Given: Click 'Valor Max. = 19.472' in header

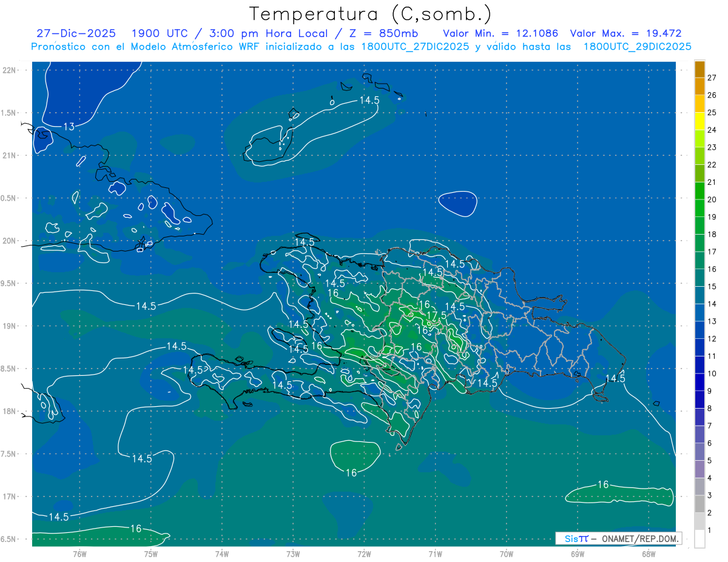Looking at the screenshot, I should coord(626,33).
